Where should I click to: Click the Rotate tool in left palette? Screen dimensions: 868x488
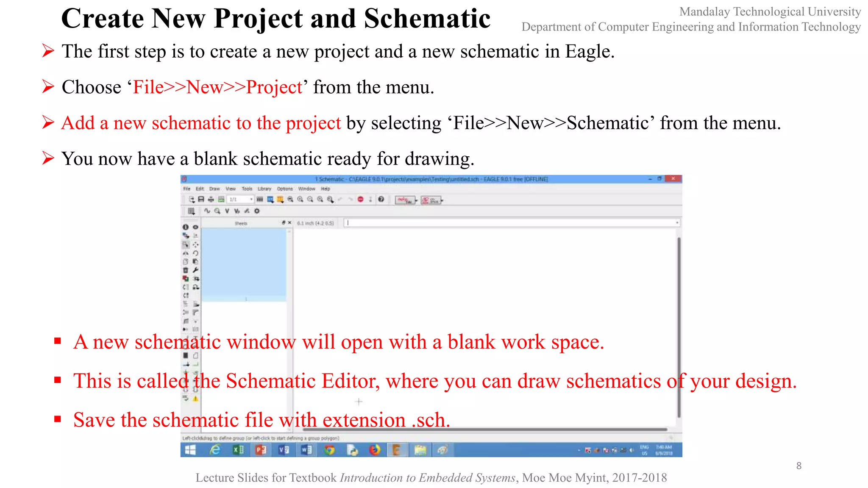(195, 253)
